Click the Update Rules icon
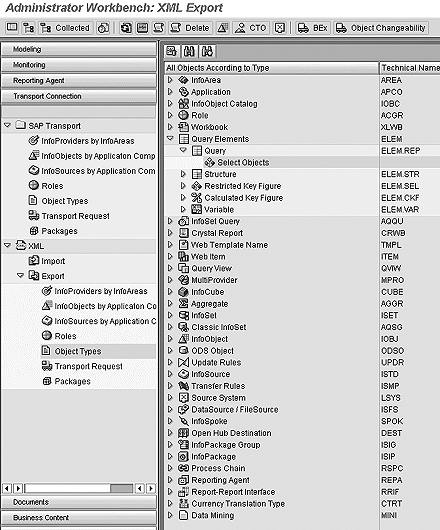 [x=183, y=362]
